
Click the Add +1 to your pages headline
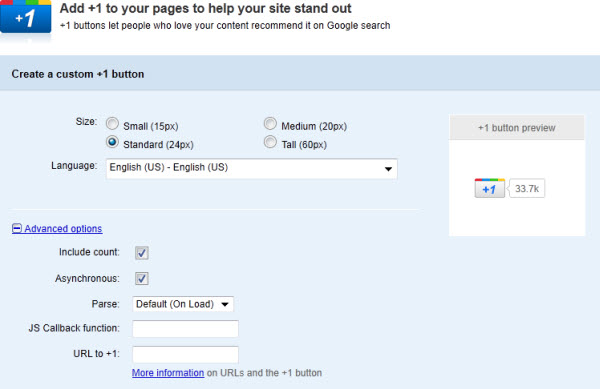(205, 8)
